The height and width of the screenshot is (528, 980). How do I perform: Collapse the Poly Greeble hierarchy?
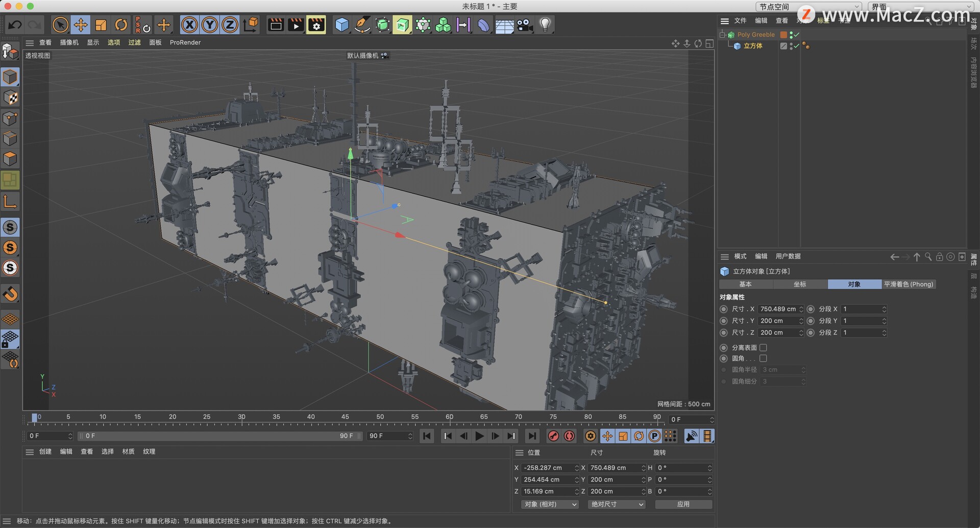(722, 34)
